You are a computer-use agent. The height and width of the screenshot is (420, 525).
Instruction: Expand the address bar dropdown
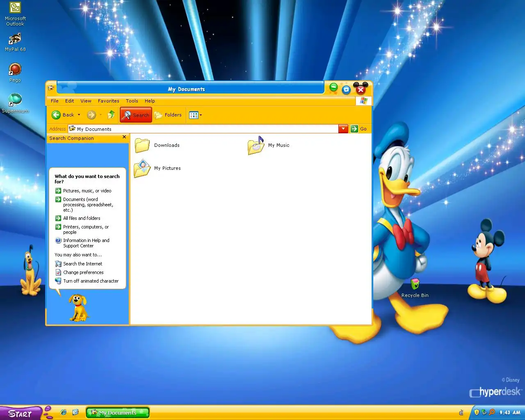(343, 129)
